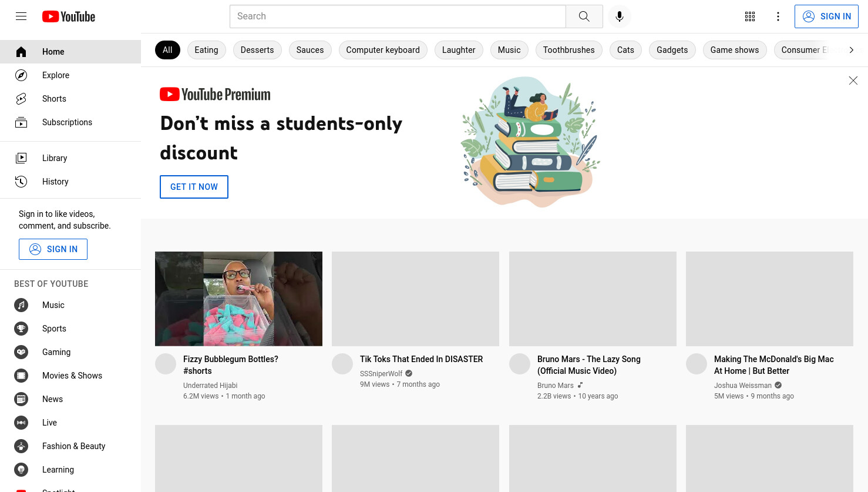Open Joshua Weissman channel name link
This screenshot has width=868, height=492.
point(742,386)
